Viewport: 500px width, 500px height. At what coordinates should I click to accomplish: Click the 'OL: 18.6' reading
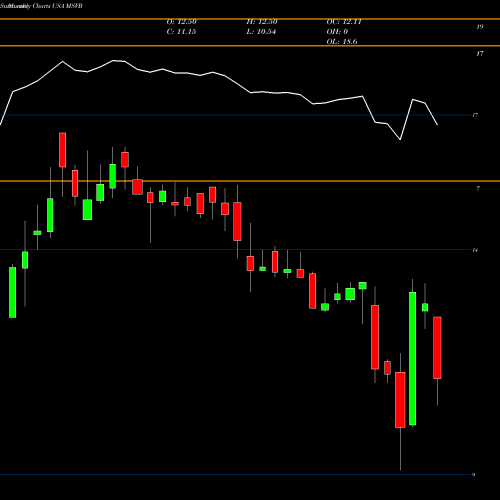coord(342,42)
